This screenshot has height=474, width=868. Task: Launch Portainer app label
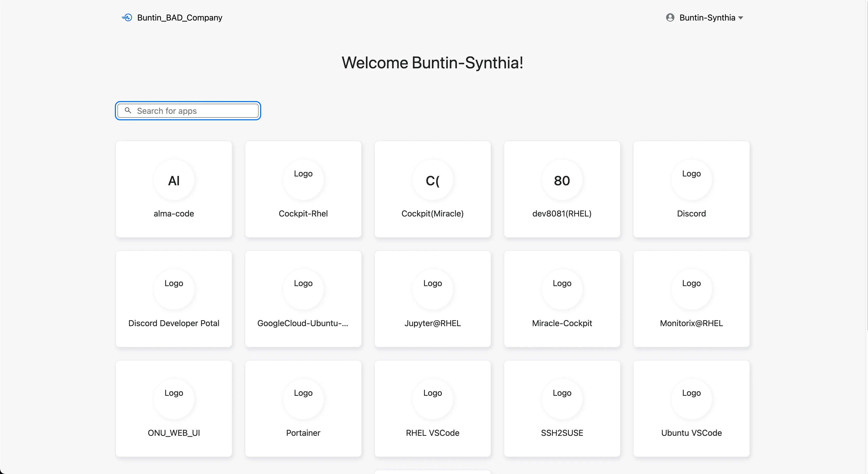303,433
